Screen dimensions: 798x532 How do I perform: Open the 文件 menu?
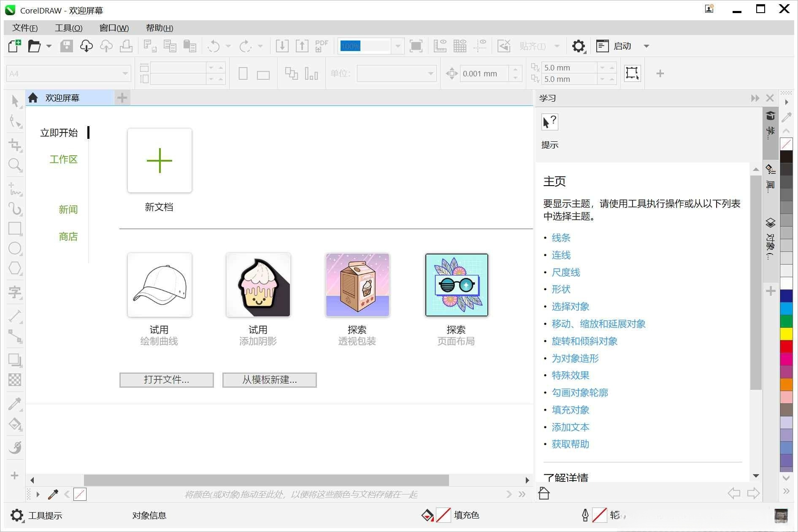pos(25,28)
